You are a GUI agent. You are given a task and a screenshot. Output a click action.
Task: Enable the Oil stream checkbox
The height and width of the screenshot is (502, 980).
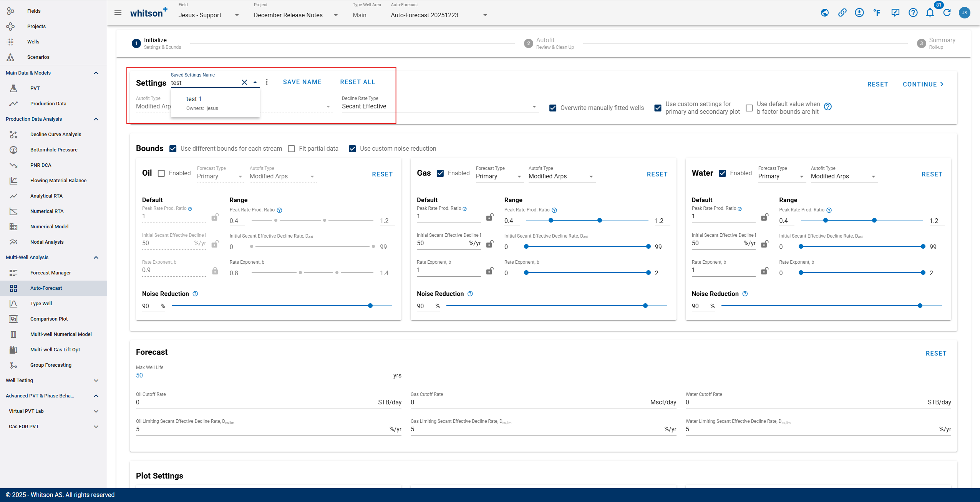(161, 173)
